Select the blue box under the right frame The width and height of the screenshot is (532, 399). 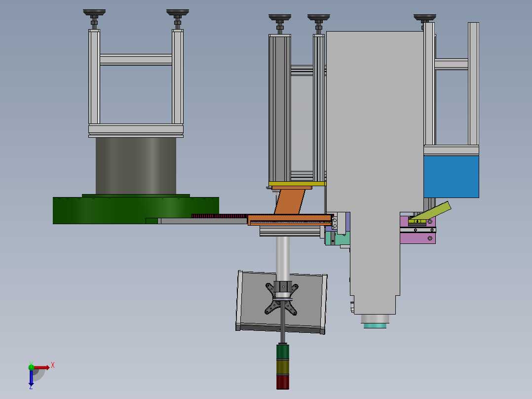click(451, 177)
